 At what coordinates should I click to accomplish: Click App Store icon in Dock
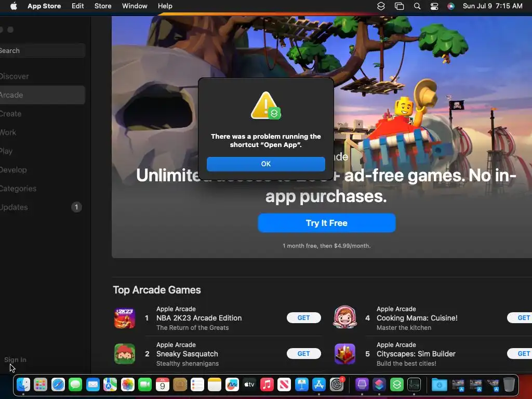(319, 384)
